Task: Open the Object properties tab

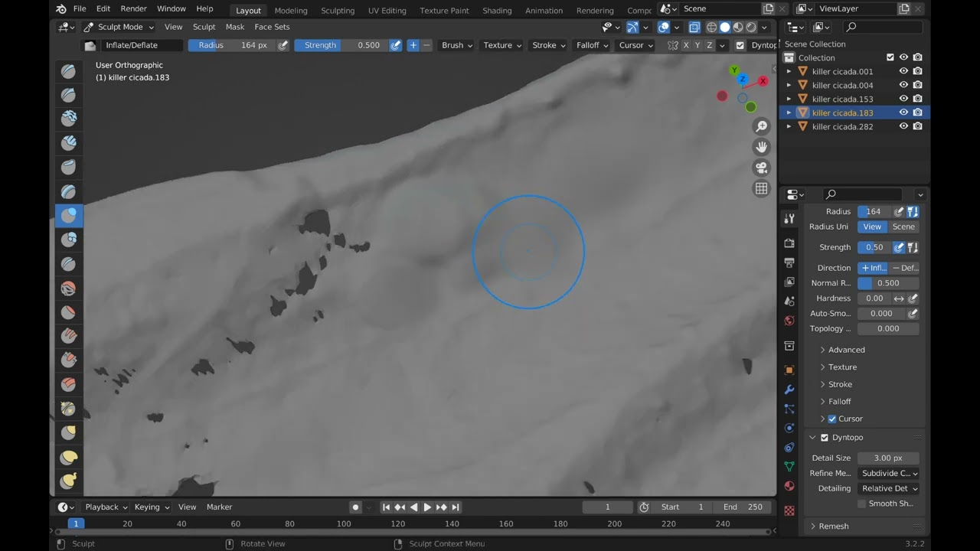Action: tap(789, 370)
